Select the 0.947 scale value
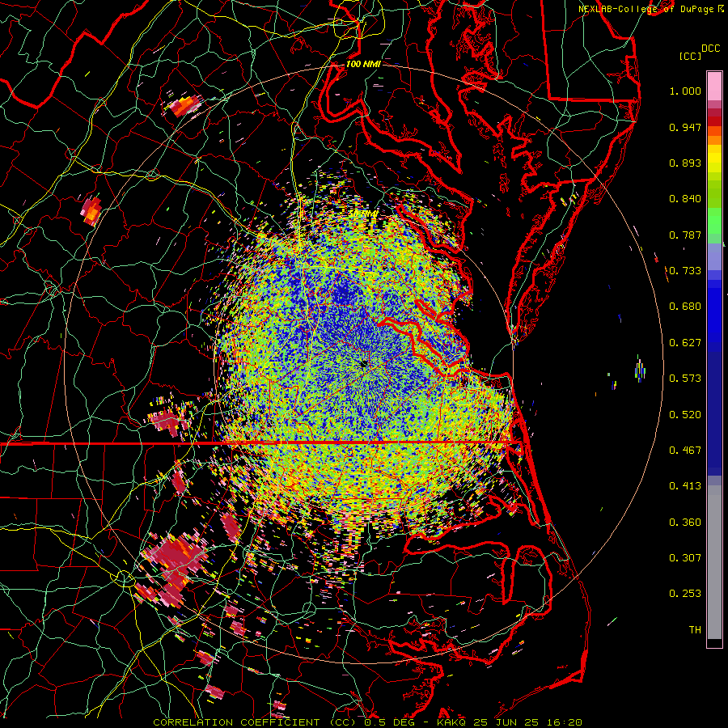Image resolution: width=728 pixels, height=728 pixels. point(685,127)
